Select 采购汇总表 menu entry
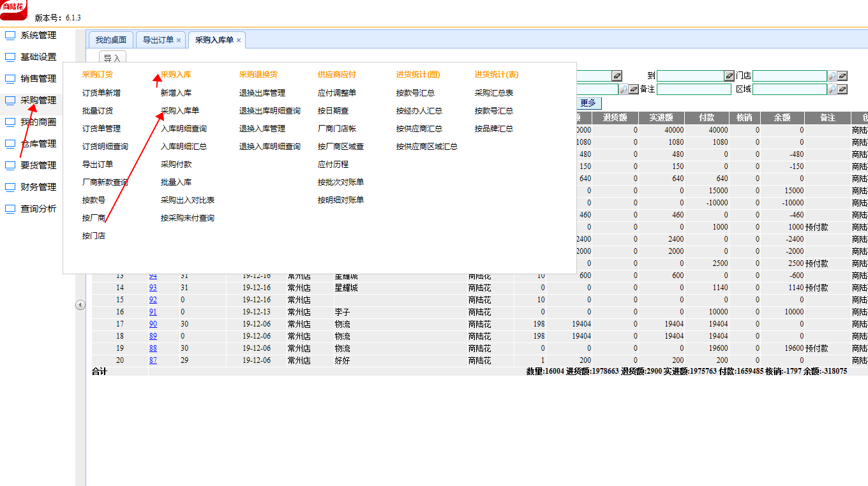Viewport: 868px width, 486px height. point(494,93)
